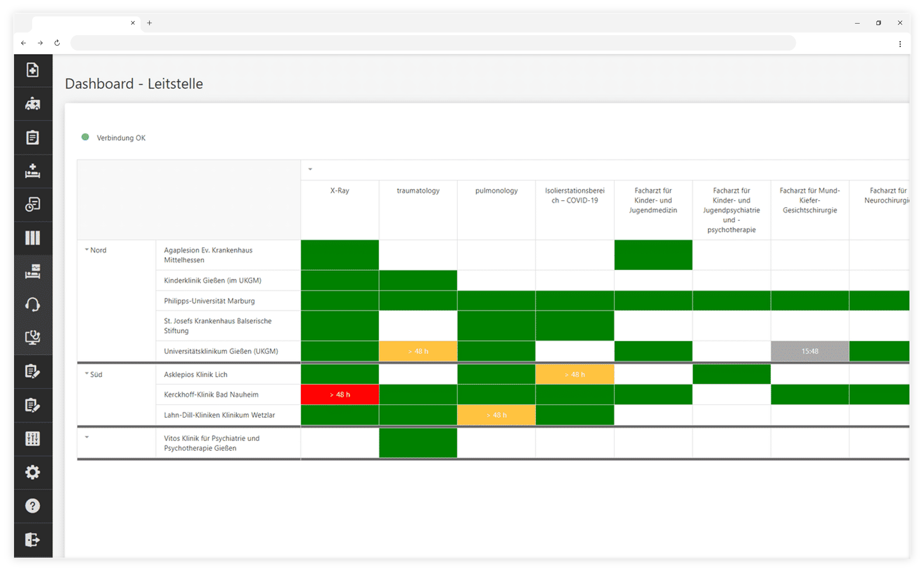
Task: Open the sliders configuration sidebar icon
Action: [33, 439]
